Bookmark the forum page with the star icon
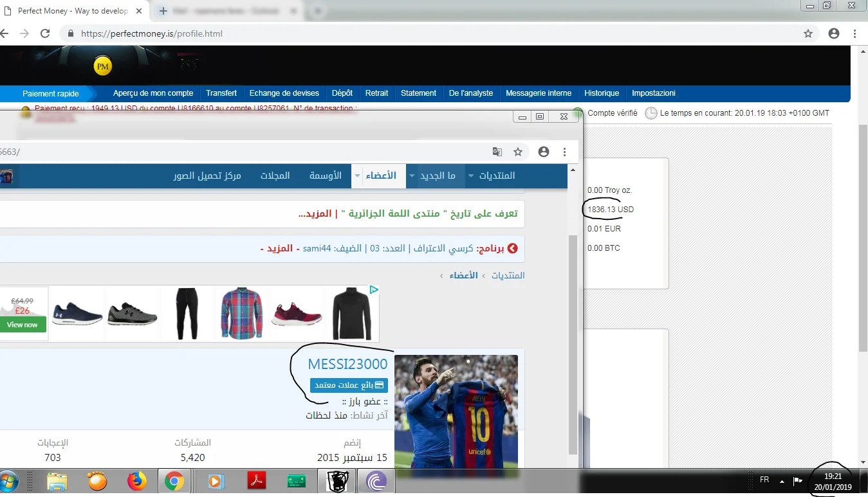The width and height of the screenshot is (868, 497). tap(518, 152)
